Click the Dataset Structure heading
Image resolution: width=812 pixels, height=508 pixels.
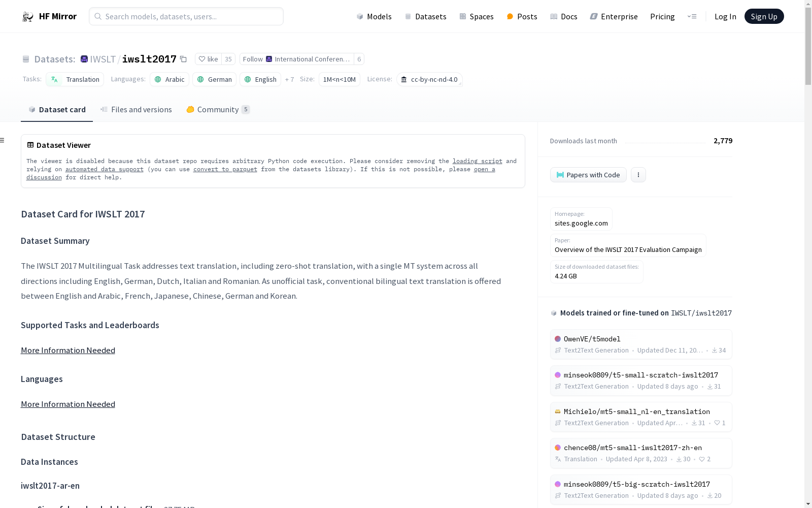coord(58,437)
